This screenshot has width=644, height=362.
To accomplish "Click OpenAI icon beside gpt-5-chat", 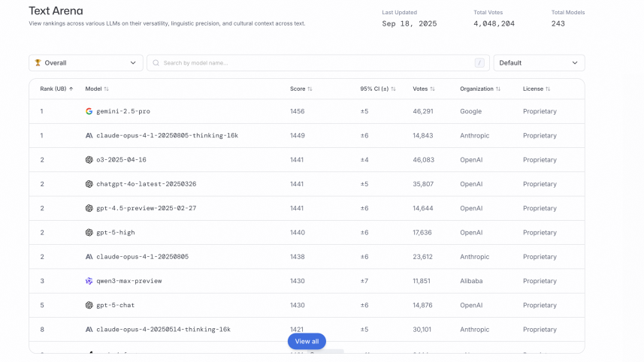I will point(89,305).
